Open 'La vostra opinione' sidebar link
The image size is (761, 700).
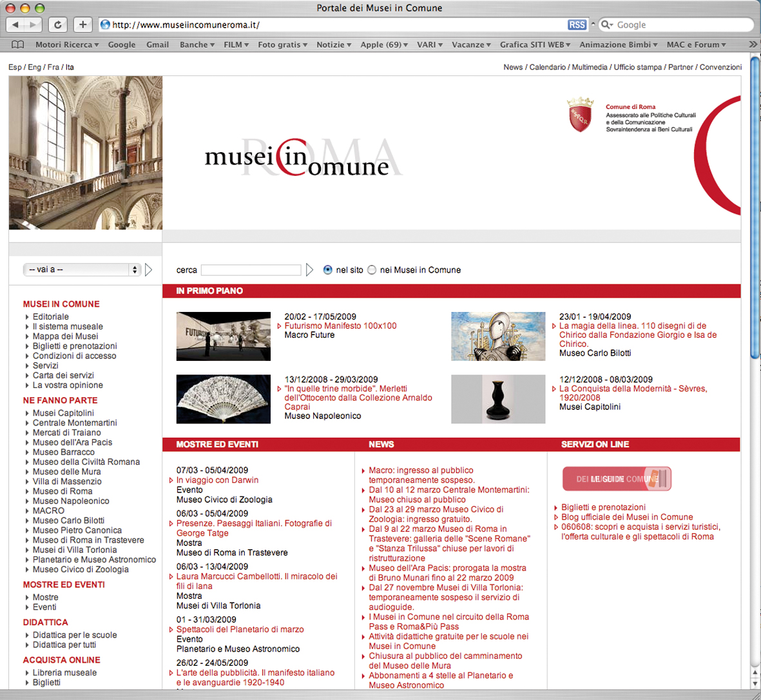(x=68, y=385)
